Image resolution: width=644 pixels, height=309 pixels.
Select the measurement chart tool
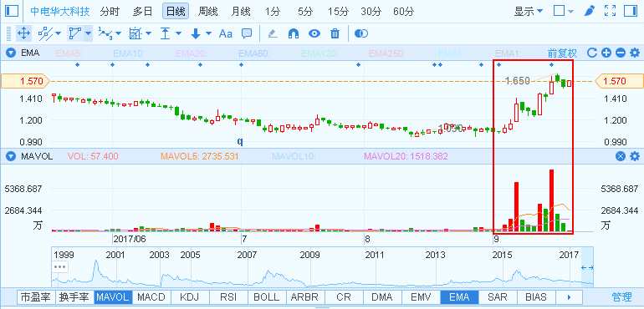135,33
